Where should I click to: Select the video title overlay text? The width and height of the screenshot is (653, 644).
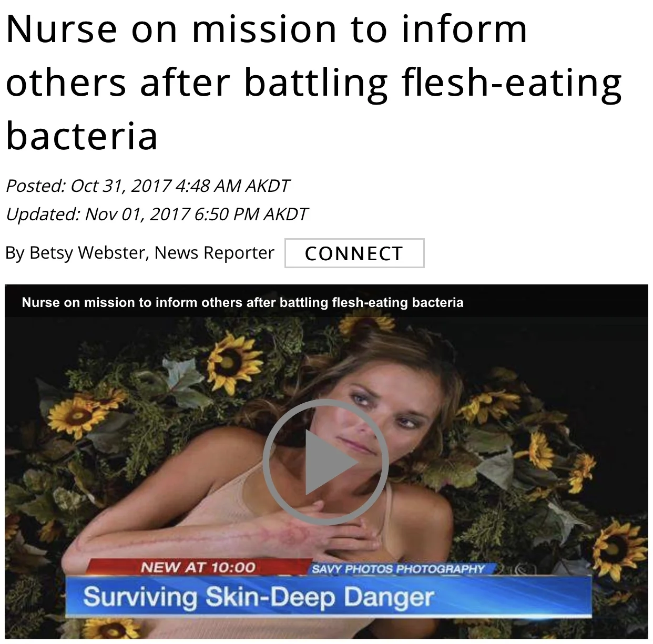pyautogui.click(x=242, y=302)
